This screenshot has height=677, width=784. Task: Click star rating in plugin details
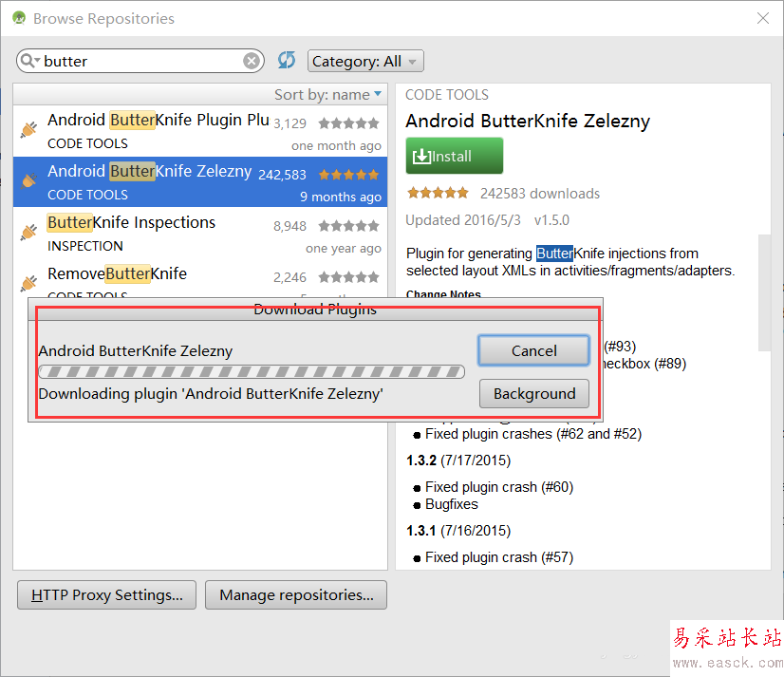tap(438, 193)
